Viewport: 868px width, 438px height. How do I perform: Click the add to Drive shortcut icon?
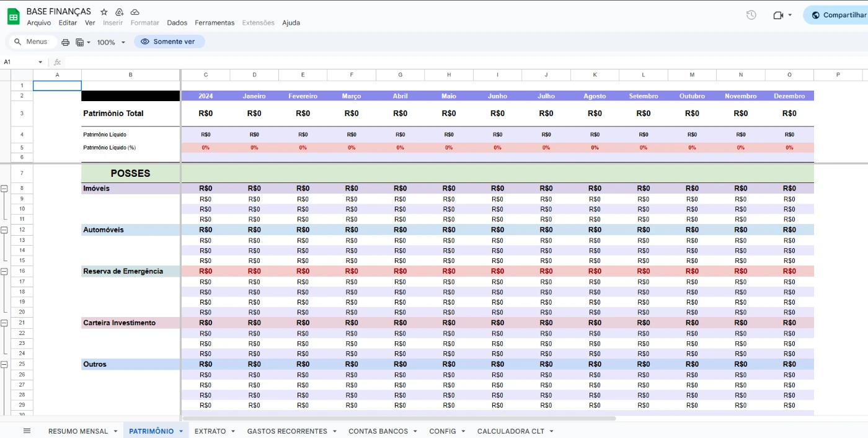click(120, 12)
